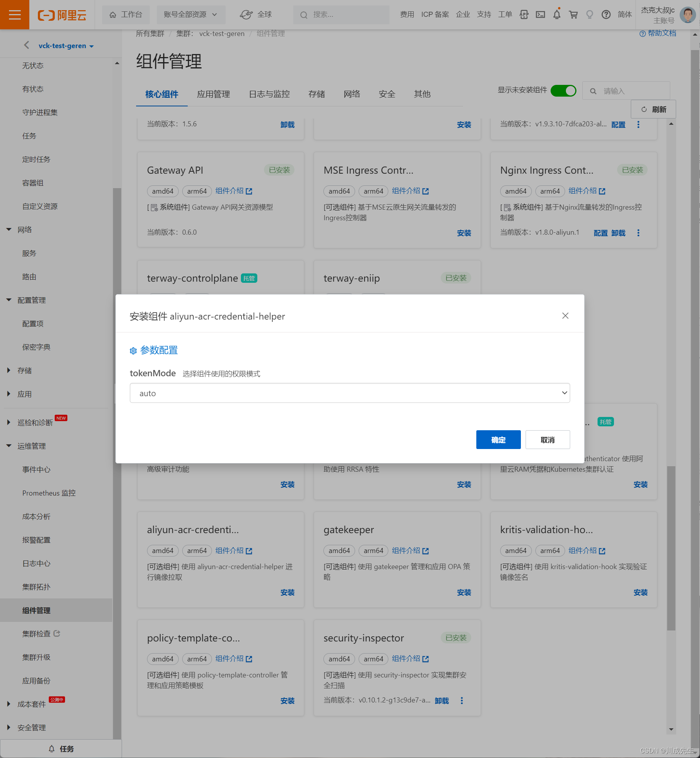Open Prometheus Monitoring in sidebar
Image resolution: width=700 pixels, height=758 pixels.
pyautogui.click(x=49, y=493)
